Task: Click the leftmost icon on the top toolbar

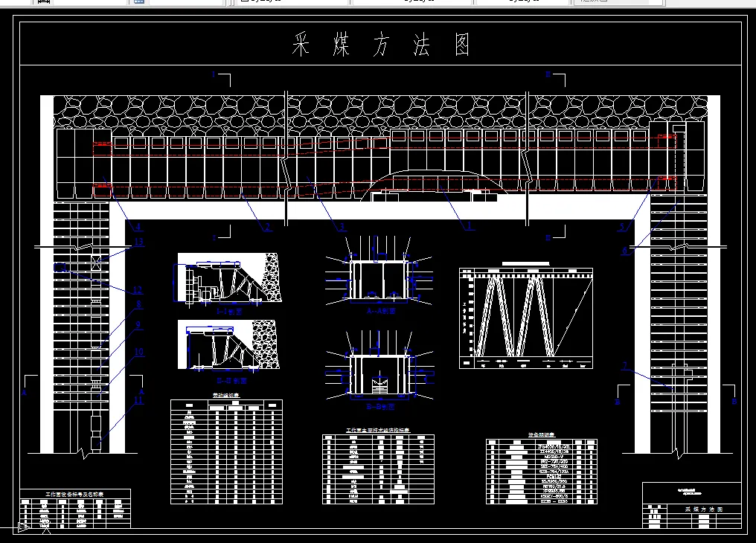Action: (42, 3)
